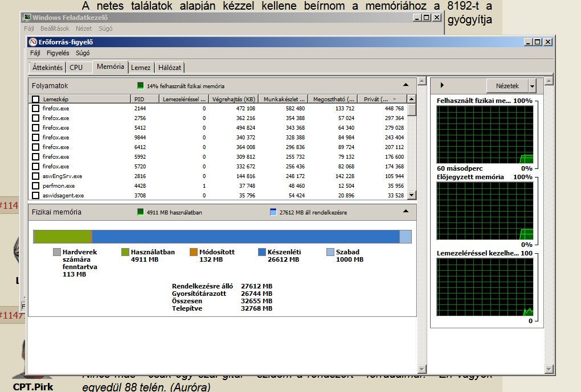Click the Lemezeléréssel kezelhető graph
Viewport: 581px width, 392px height.
click(x=485, y=287)
